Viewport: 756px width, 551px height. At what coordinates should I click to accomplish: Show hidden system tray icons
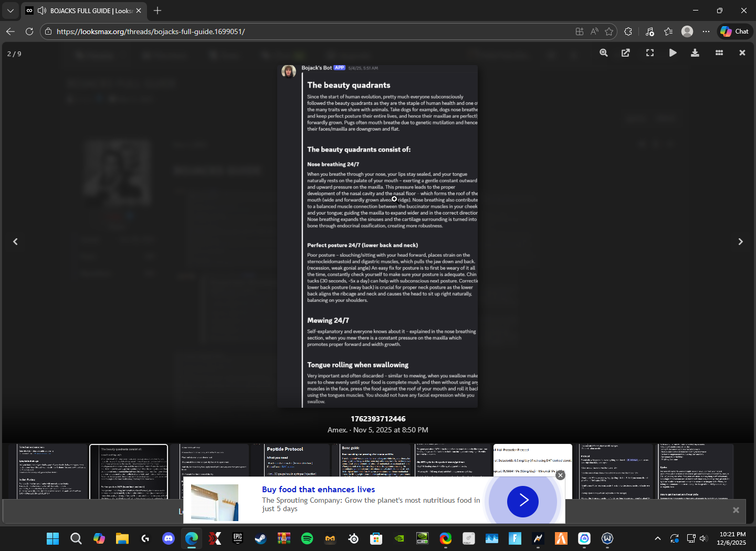pos(658,538)
